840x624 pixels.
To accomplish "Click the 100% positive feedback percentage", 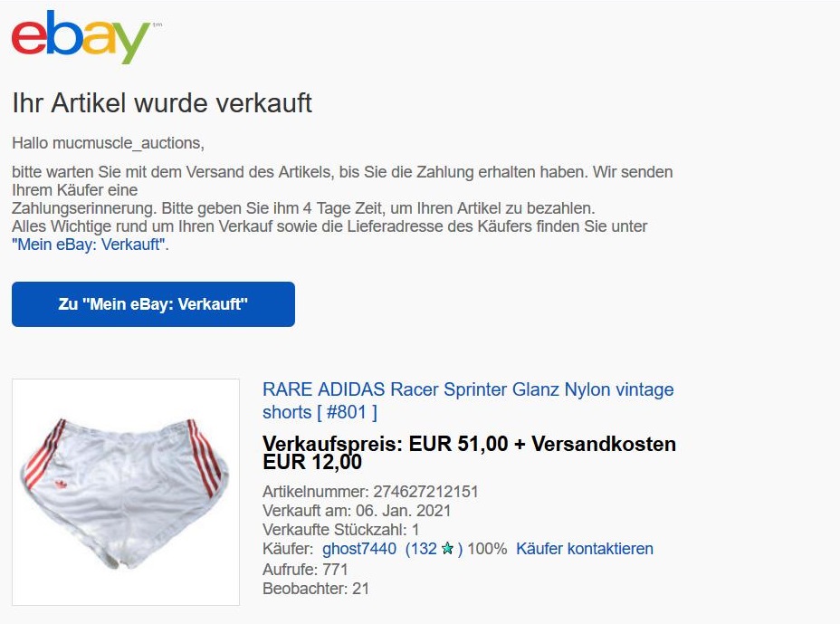I will click(x=487, y=549).
